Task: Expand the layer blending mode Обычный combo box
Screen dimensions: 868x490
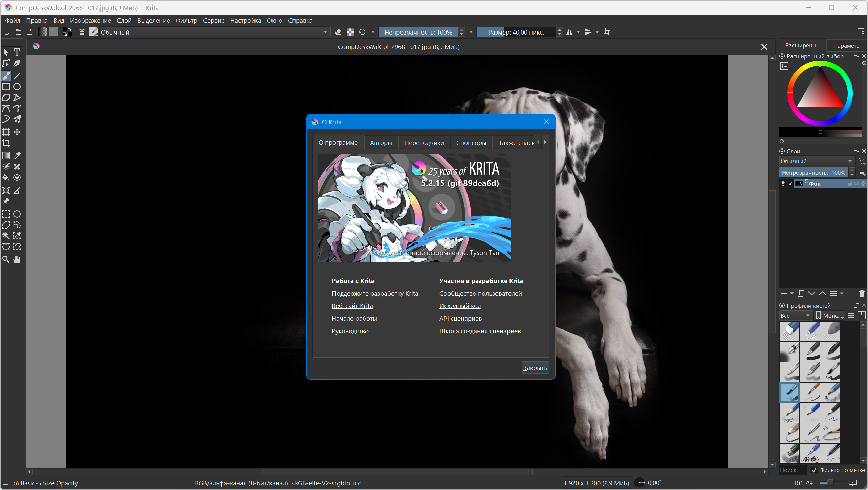Action: [816, 161]
